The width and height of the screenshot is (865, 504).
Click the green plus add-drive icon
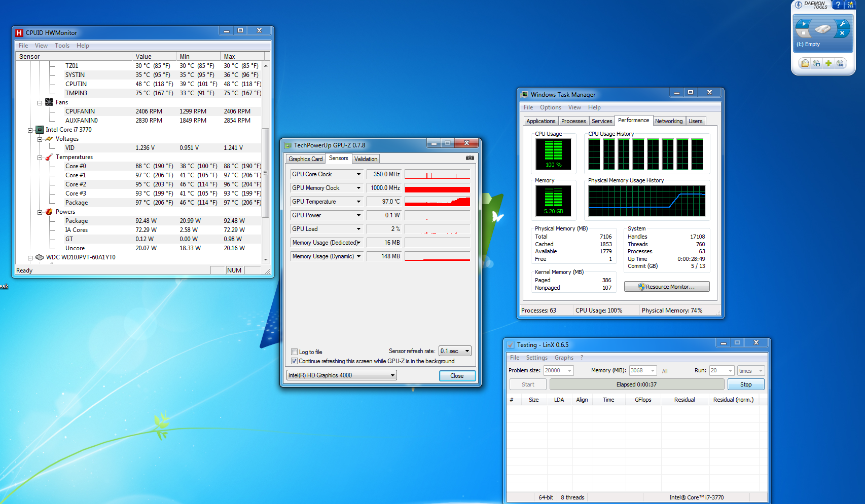pos(828,63)
